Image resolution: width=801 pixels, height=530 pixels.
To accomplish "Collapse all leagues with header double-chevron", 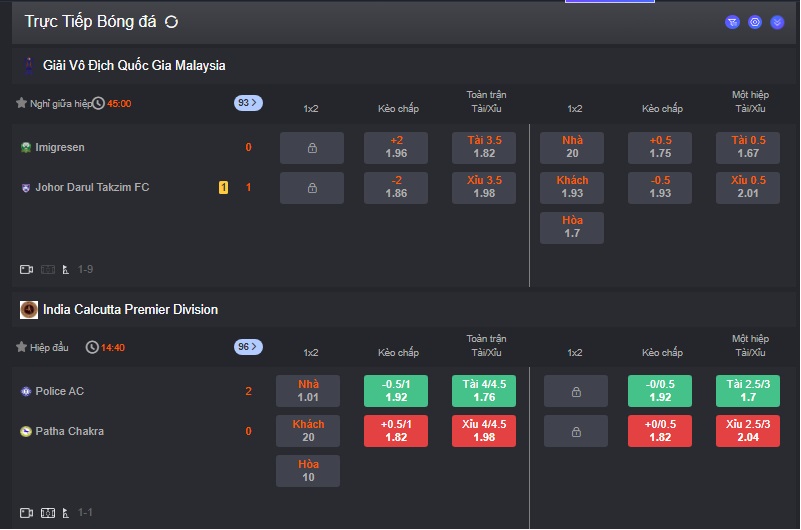I will click(x=777, y=22).
